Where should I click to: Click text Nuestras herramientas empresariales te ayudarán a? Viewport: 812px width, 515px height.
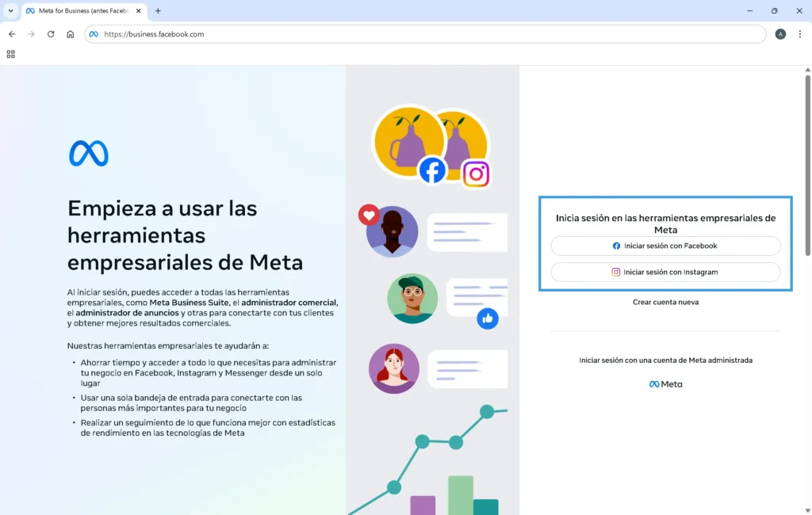point(168,345)
